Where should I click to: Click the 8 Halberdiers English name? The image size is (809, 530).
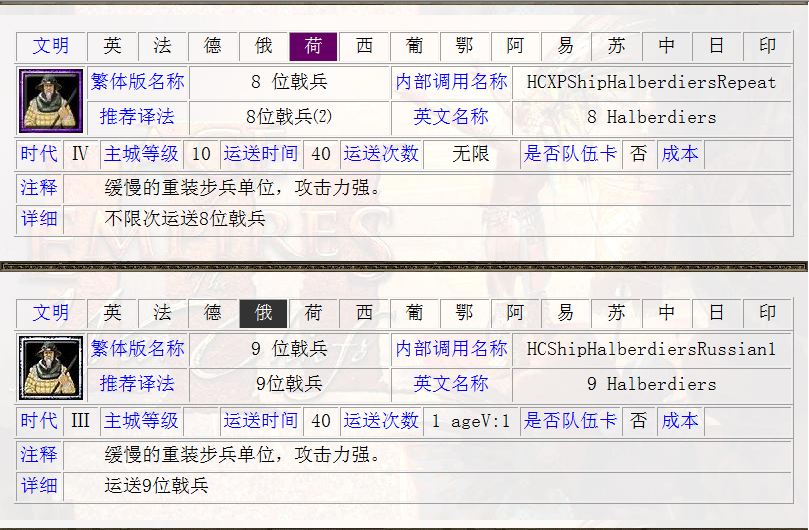[652, 117]
